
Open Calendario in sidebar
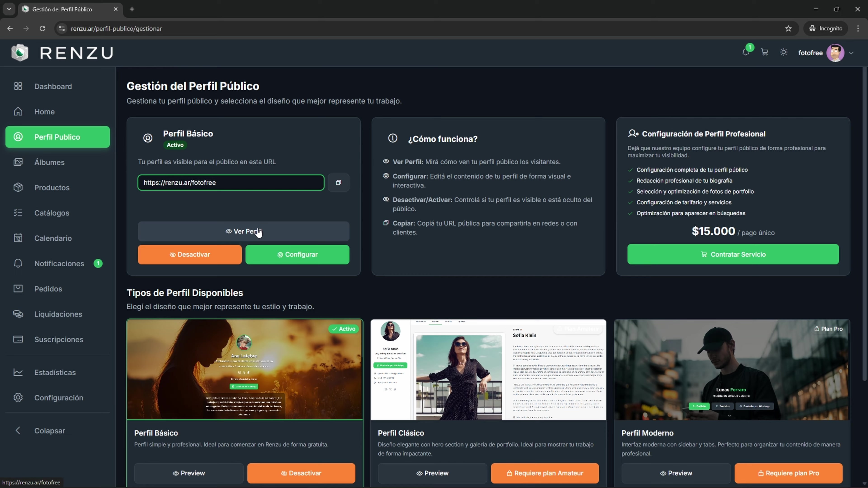click(x=58, y=238)
